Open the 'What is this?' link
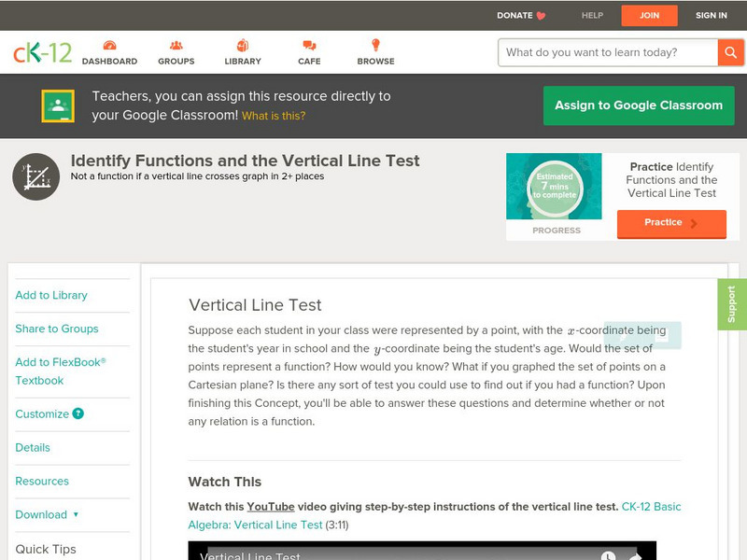The height and width of the screenshot is (560, 747). (274, 116)
